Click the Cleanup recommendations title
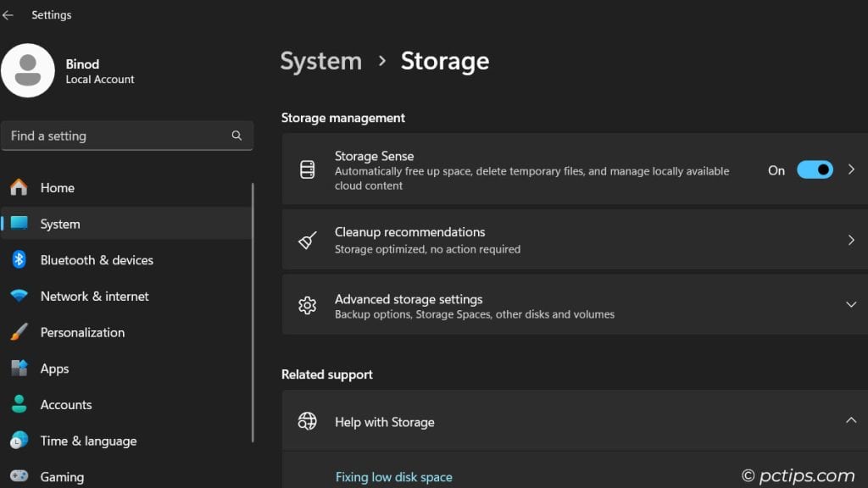Screen dimensions: 868x488 [409, 232]
